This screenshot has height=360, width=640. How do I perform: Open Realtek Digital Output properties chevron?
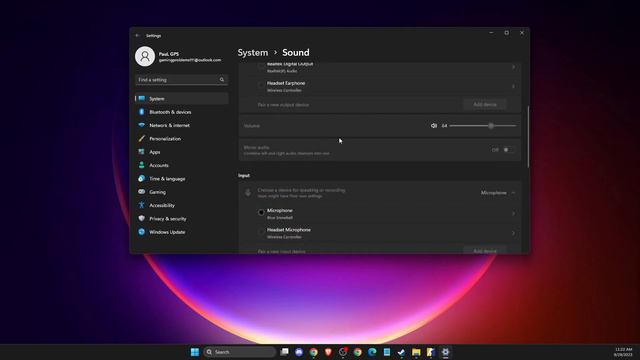tap(513, 67)
